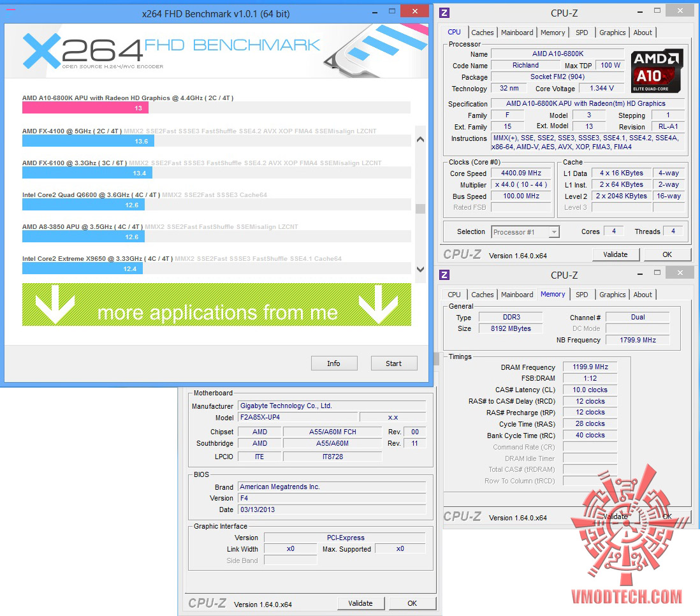Click the BIOS Brand field American Megatrends Inc.
The image size is (700, 616).
click(332, 487)
